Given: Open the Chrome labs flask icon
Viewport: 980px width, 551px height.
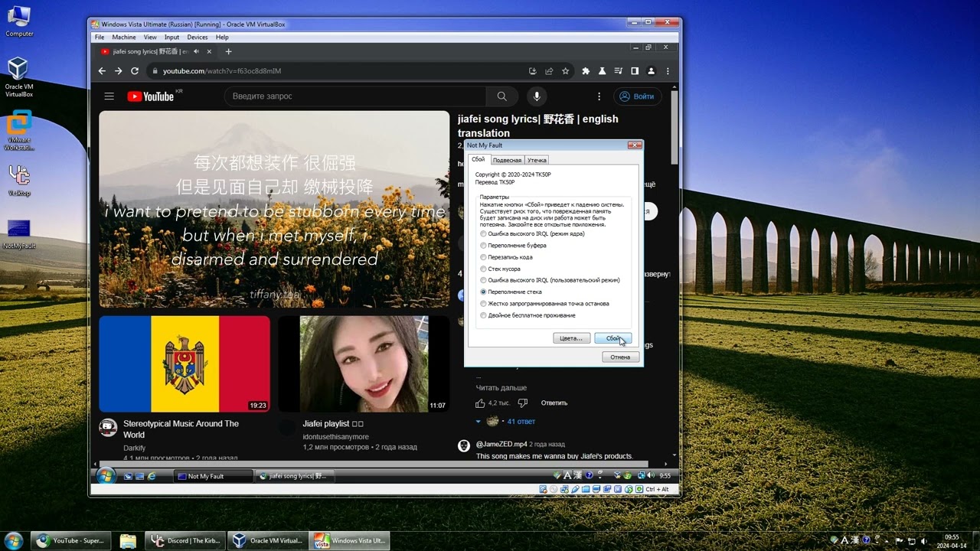Looking at the screenshot, I should coord(602,71).
